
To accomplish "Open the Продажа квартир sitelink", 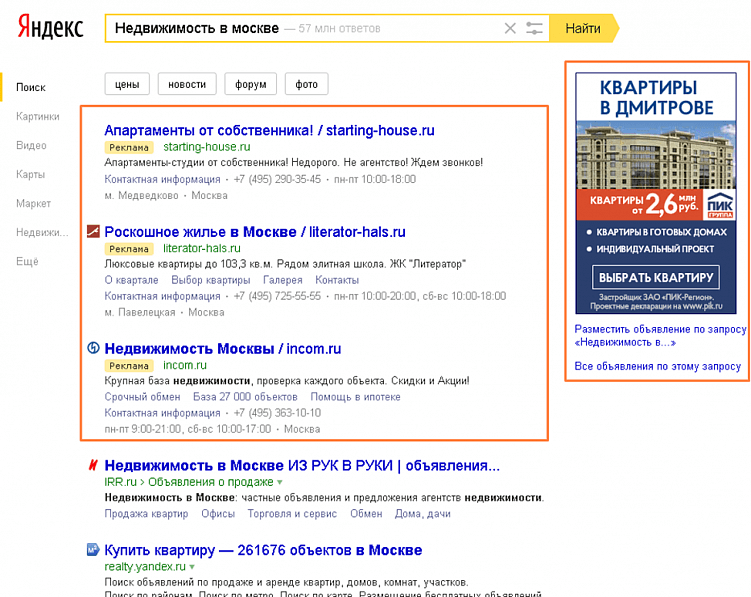I will point(146,514).
